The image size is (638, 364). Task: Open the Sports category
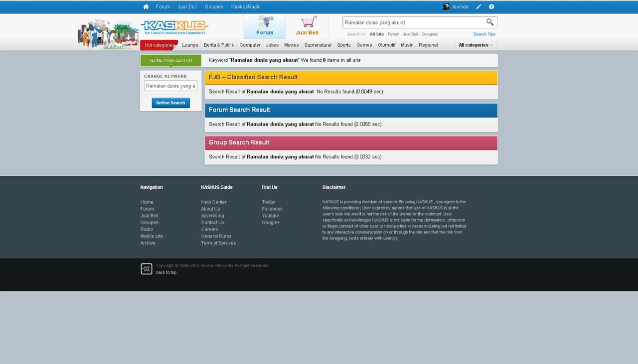click(344, 45)
